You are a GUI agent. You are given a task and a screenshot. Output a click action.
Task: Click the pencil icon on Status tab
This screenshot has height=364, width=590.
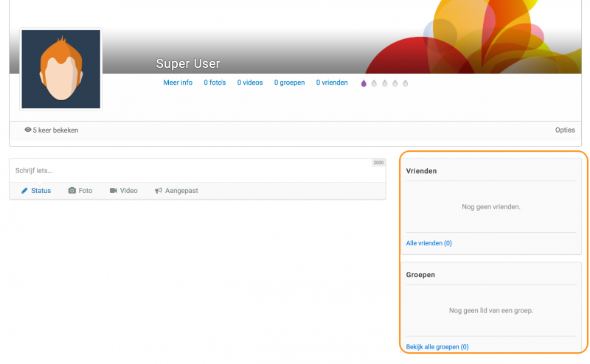24,191
